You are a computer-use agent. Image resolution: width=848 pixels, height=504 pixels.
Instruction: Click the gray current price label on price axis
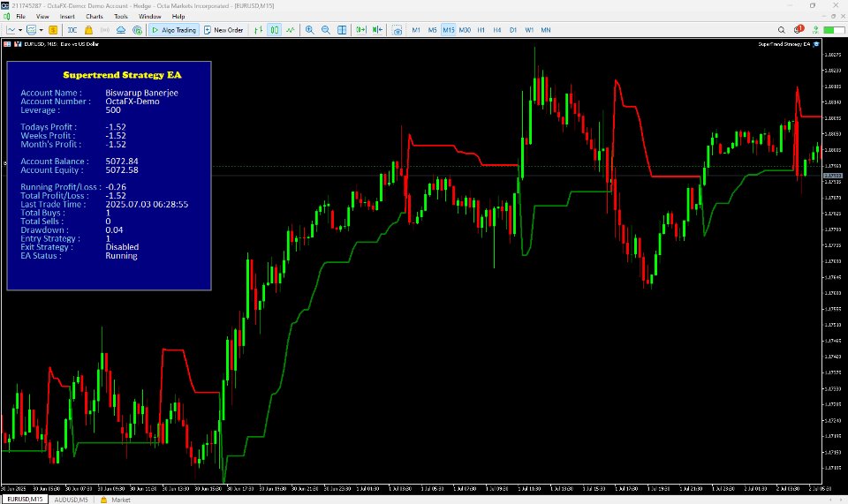point(833,177)
